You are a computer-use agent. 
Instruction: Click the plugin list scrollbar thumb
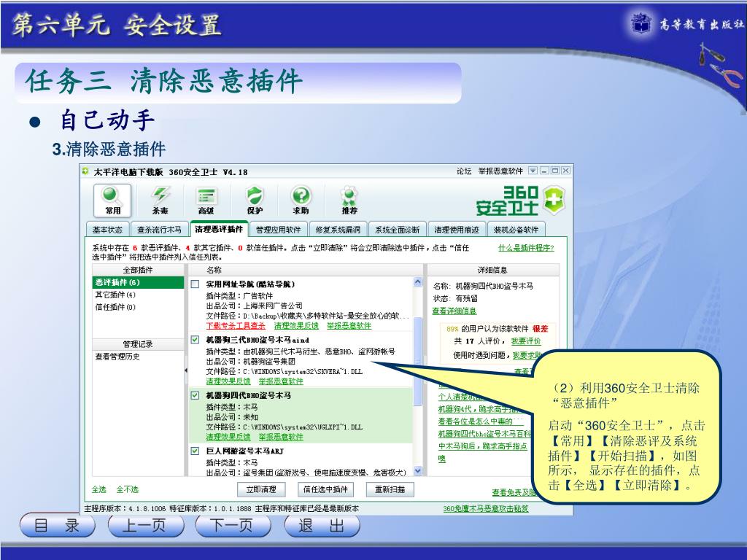tap(418, 361)
